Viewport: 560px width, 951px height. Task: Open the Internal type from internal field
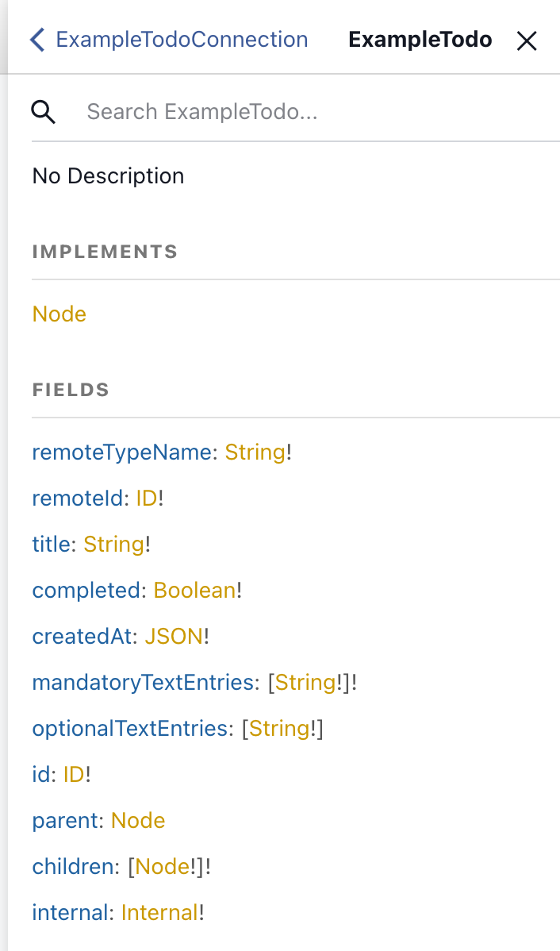pos(160,912)
